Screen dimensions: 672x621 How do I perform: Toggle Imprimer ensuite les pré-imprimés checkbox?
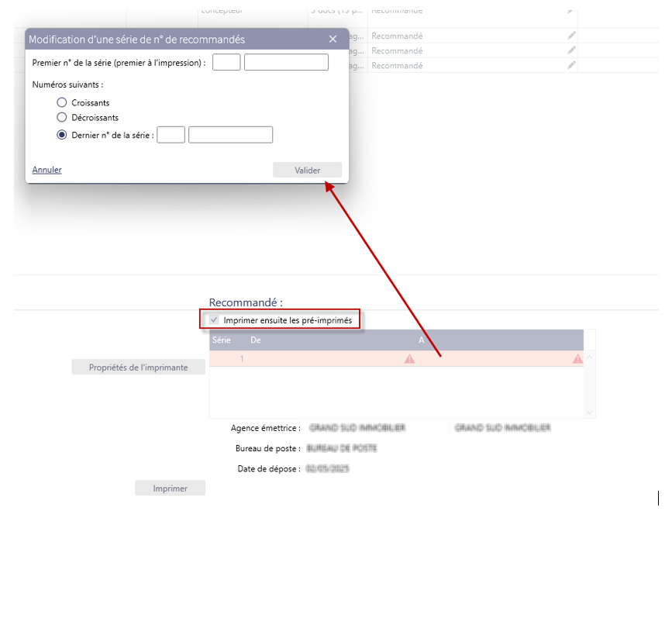215,319
